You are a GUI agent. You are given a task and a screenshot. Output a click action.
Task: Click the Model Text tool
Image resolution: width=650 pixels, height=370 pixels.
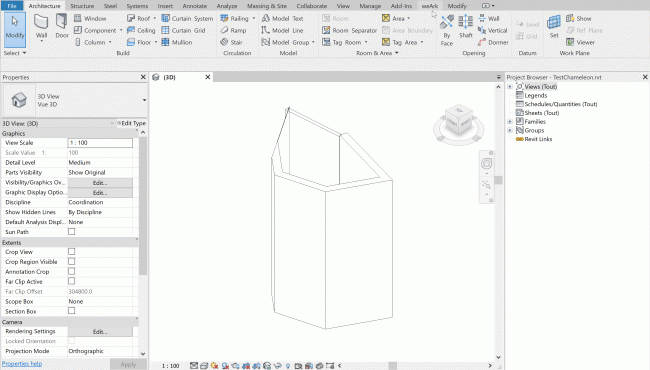click(x=282, y=18)
